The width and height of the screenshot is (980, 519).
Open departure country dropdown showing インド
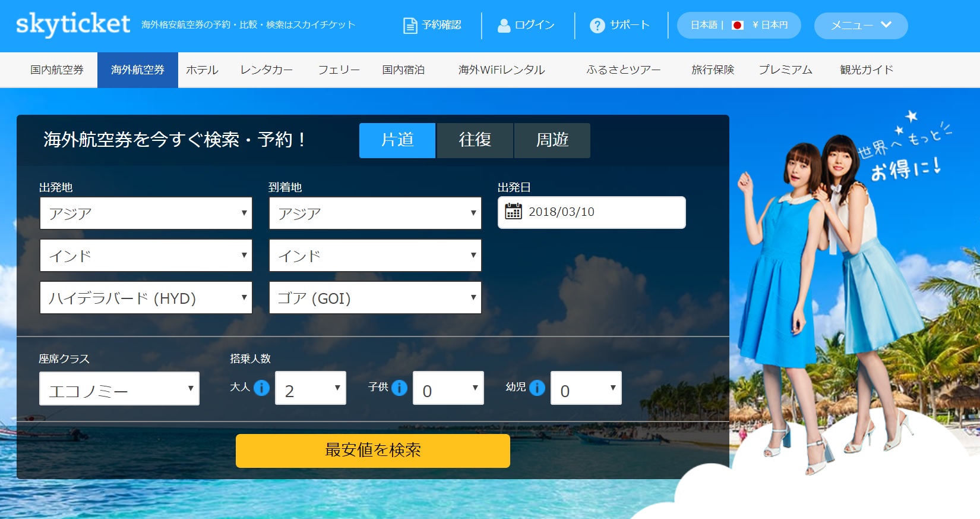pos(146,255)
